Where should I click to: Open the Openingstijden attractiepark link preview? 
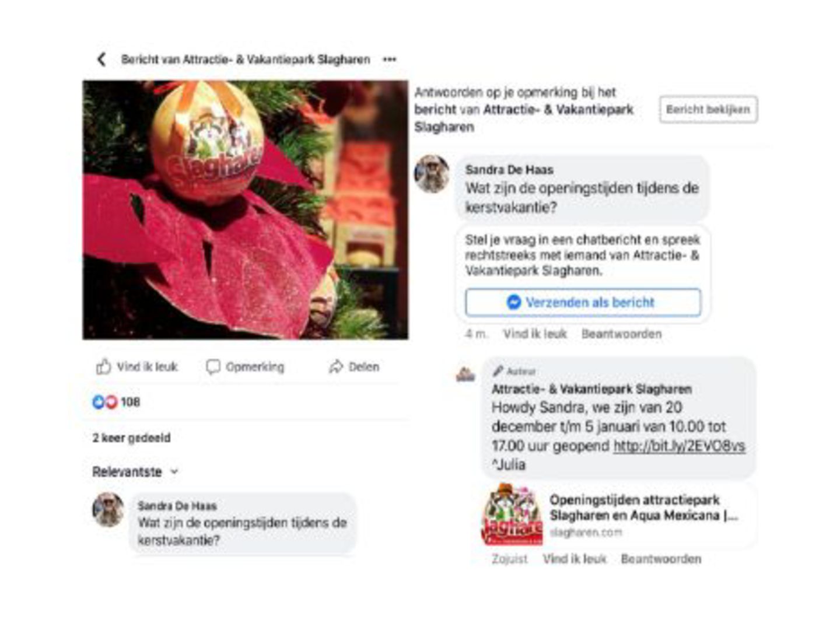click(618, 515)
